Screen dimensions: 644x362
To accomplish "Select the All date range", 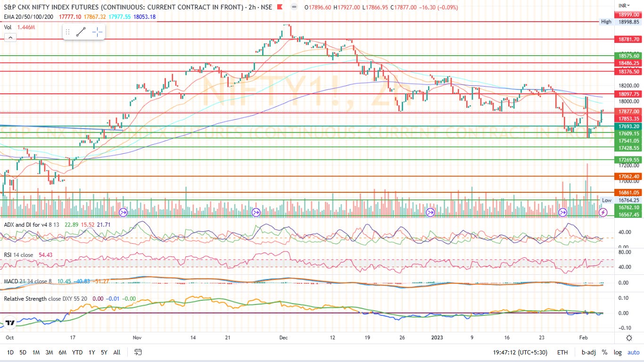I will pos(117,352).
